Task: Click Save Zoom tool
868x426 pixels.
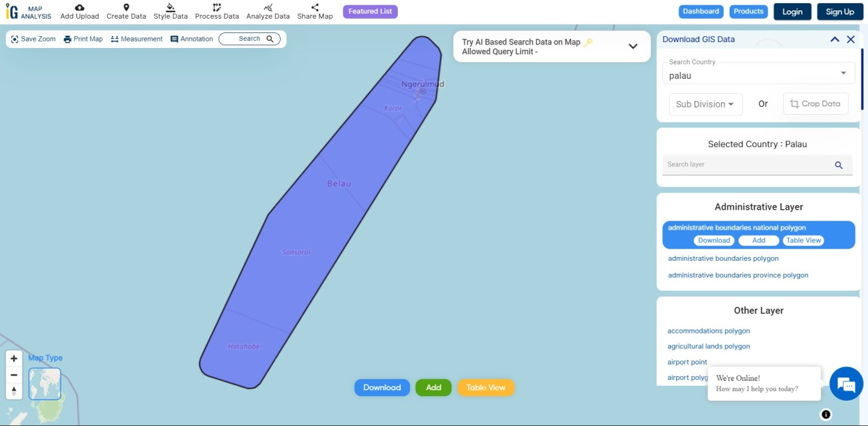Action: point(33,39)
